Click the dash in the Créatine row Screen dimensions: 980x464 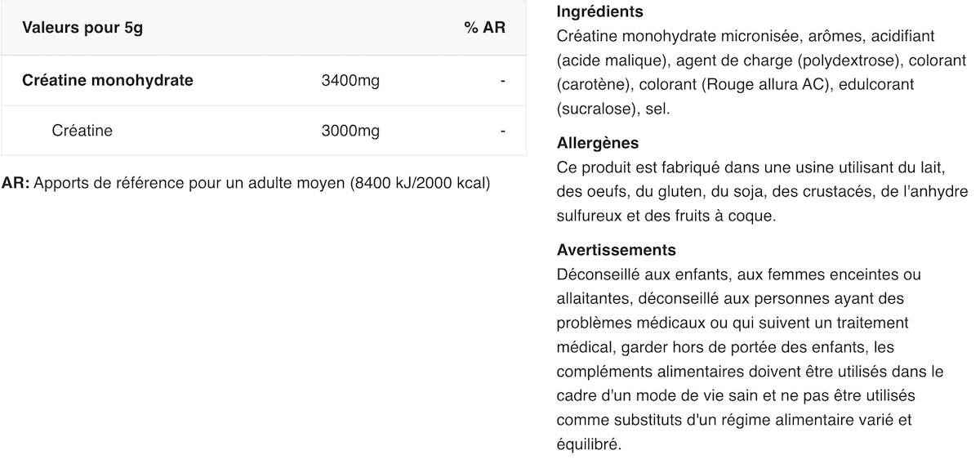[502, 131]
